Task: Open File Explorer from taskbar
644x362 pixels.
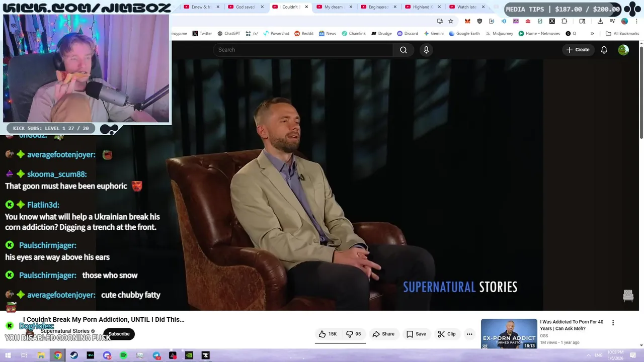Action: (x=41, y=355)
